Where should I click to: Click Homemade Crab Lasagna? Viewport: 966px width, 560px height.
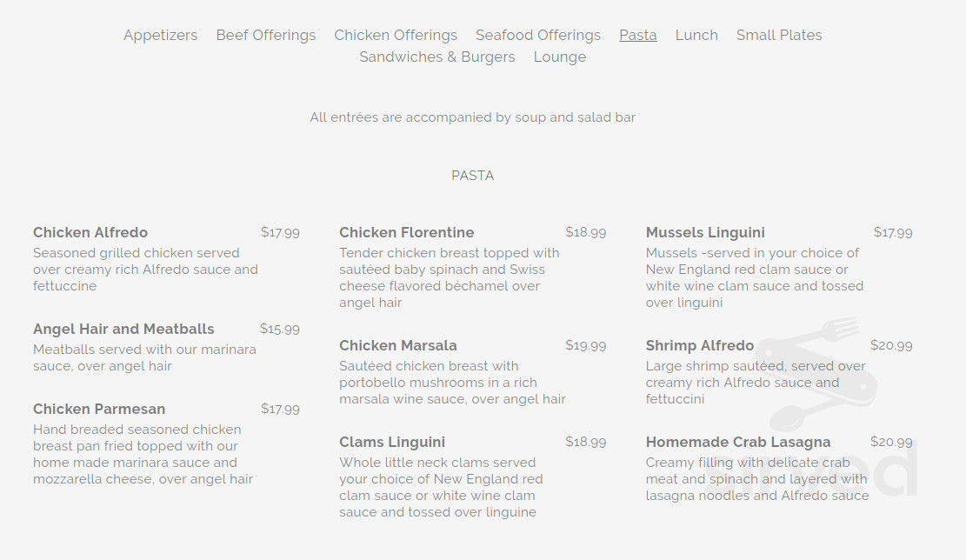click(x=738, y=442)
